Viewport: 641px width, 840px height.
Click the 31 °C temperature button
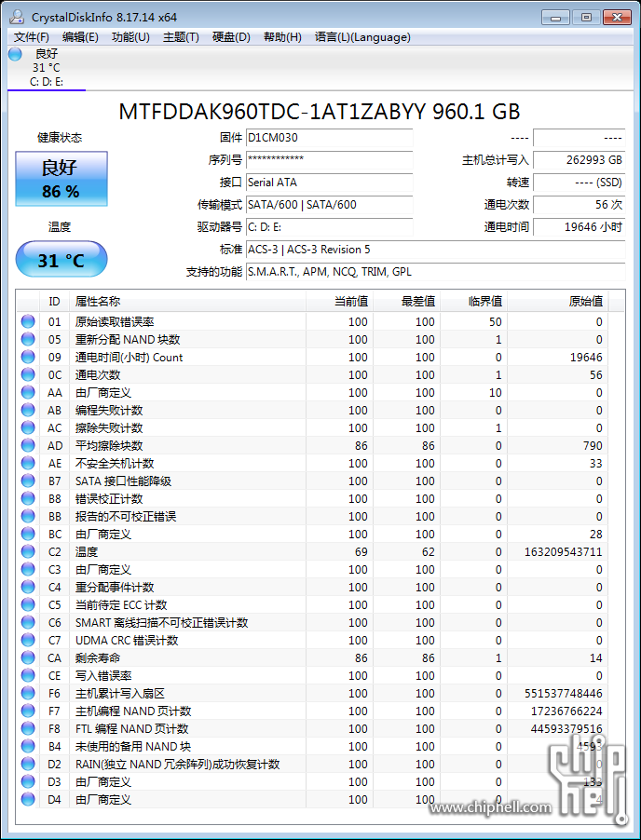pyautogui.click(x=61, y=259)
